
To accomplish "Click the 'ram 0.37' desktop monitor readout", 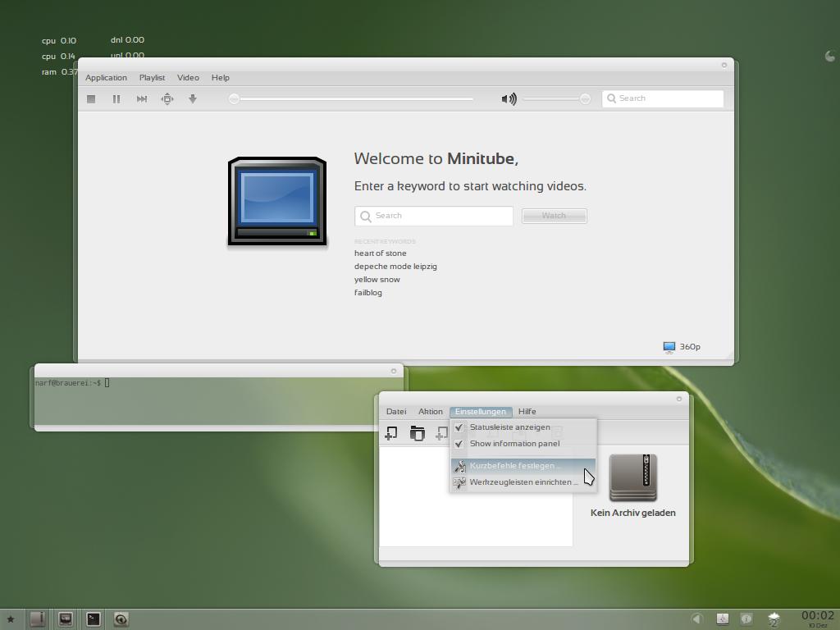I will coord(59,72).
